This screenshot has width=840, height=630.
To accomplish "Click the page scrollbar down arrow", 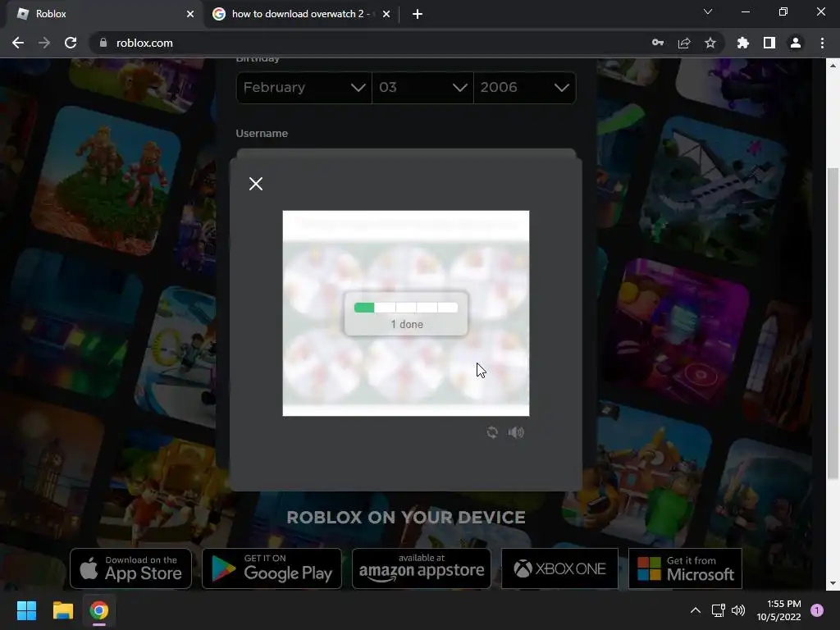I will (833, 583).
